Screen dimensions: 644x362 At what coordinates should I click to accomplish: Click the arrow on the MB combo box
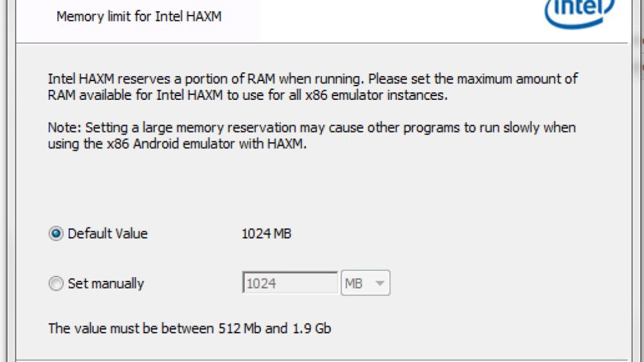point(379,283)
